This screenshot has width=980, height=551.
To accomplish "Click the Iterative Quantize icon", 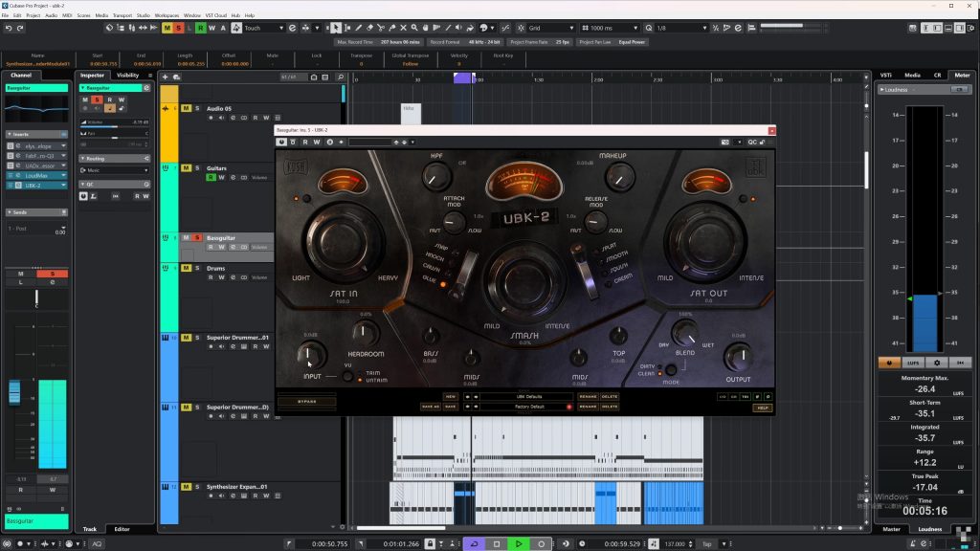I will click(x=716, y=28).
